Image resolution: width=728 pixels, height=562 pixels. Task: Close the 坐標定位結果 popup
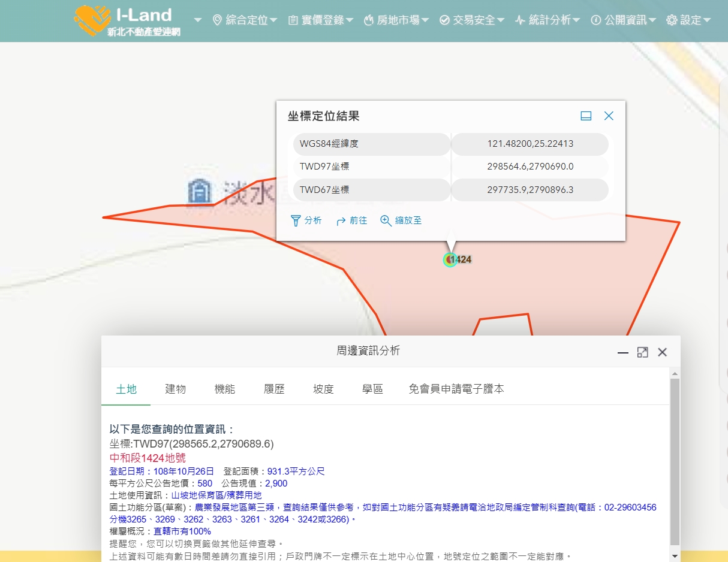tap(609, 116)
